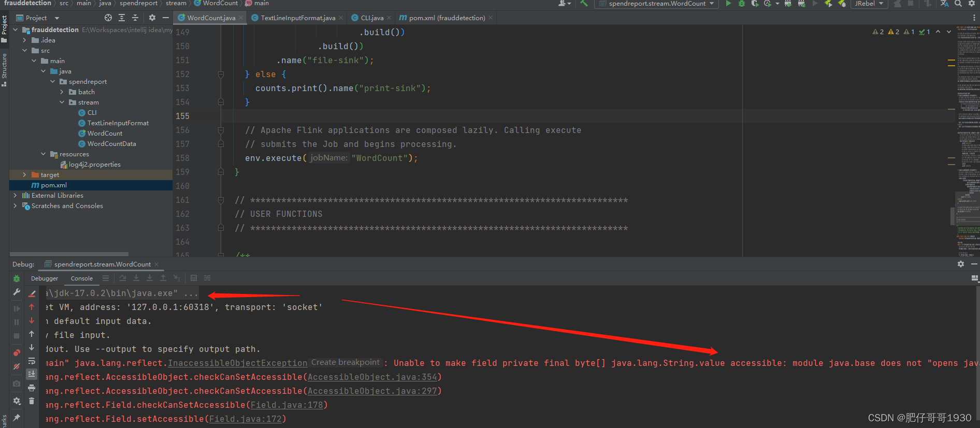Jump to previous stack trace red up arrow
The image size is (980, 428).
tap(32, 307)
